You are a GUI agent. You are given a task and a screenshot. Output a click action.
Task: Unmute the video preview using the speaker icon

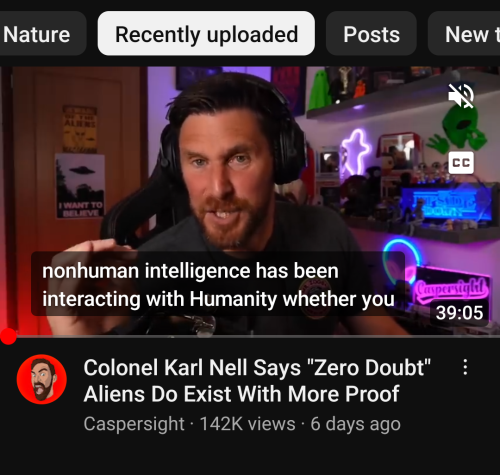[461, 96]
